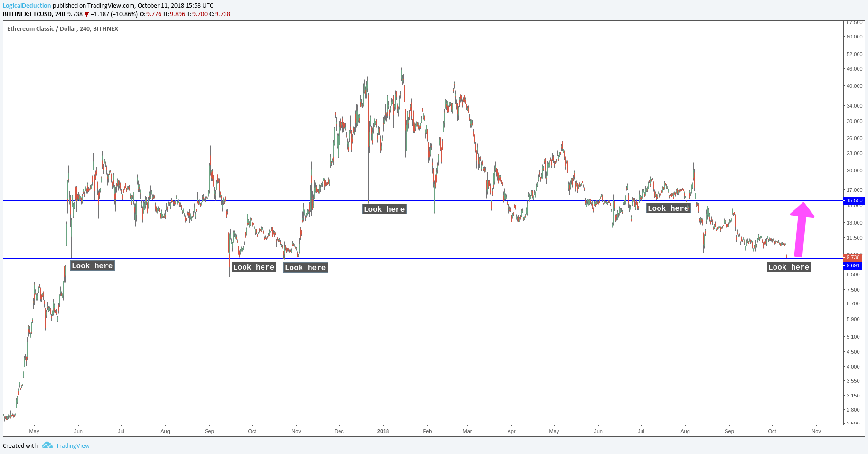Click the 5.100 price axis label
This screenshot has width=868, height=454.
[x=853, y=337]
